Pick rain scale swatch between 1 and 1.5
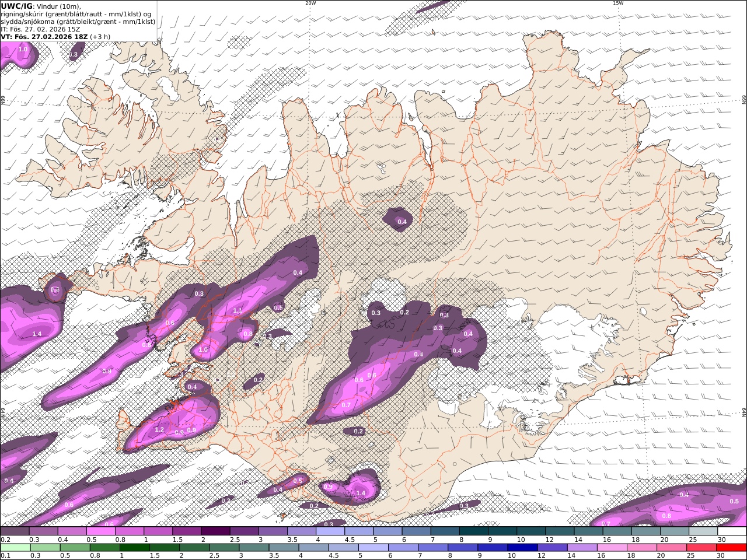Viewport: 747px width, 560px height. pos(135,548)
